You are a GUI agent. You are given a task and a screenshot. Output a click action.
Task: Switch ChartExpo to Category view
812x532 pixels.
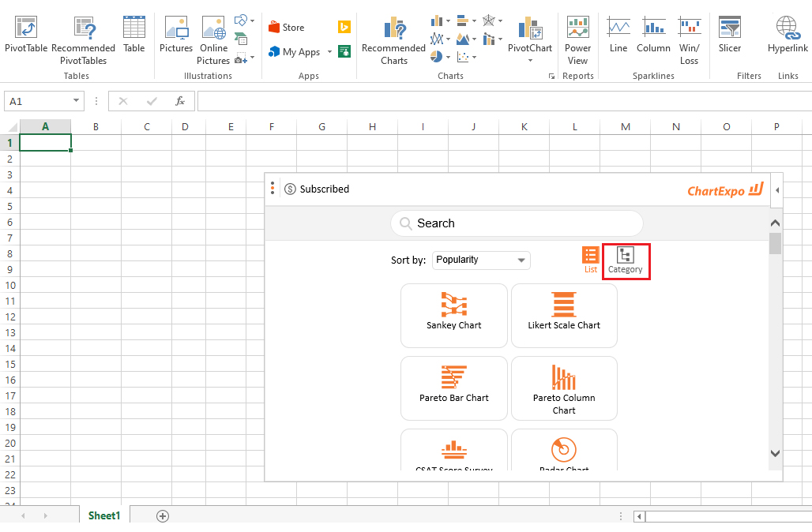pos(626,260)
